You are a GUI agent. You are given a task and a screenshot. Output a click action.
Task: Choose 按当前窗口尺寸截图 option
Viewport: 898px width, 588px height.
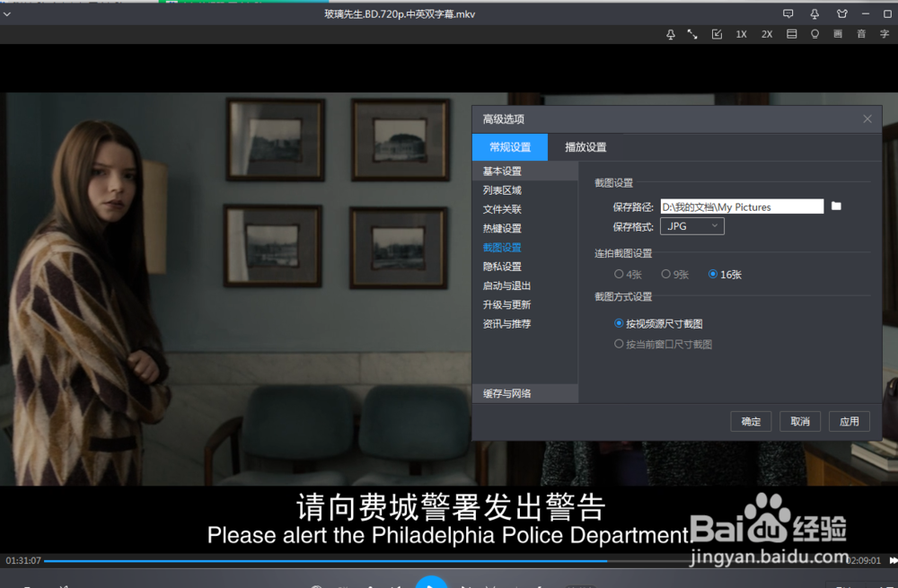tap(664, 344)
